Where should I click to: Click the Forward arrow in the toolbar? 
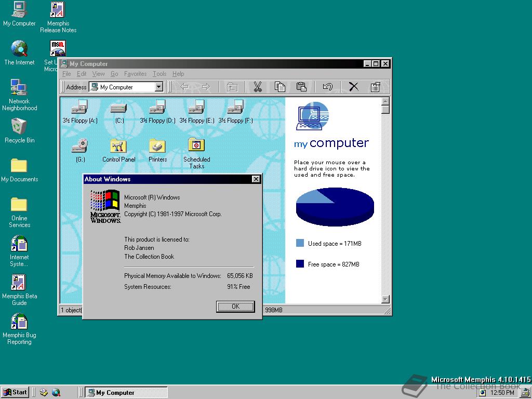click(206, 87)
